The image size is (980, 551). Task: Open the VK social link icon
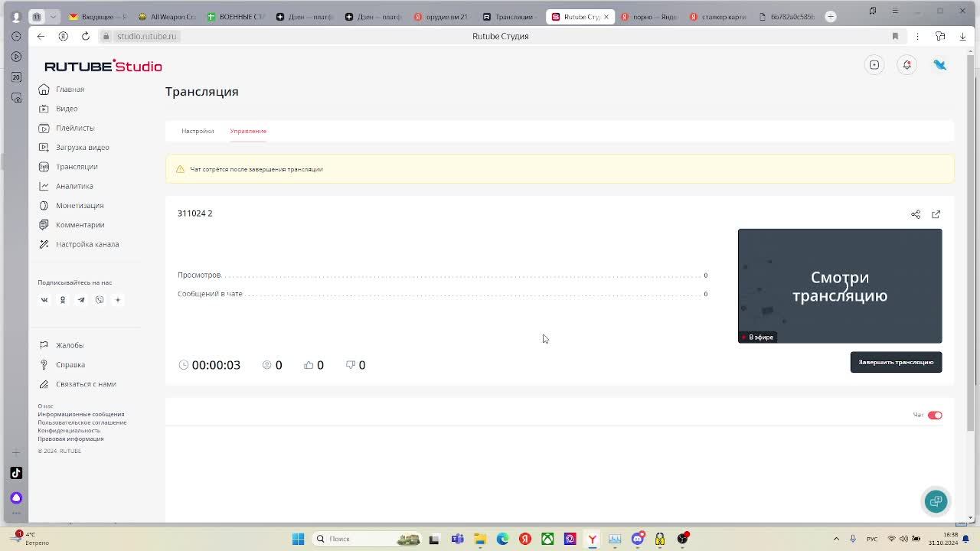click(x=44, y=300)
